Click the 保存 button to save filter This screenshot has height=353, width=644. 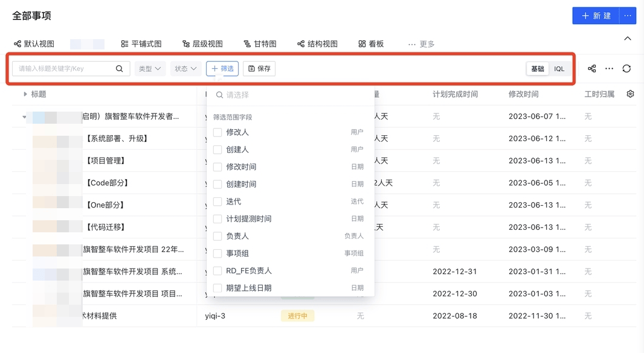tap(259, 69)
